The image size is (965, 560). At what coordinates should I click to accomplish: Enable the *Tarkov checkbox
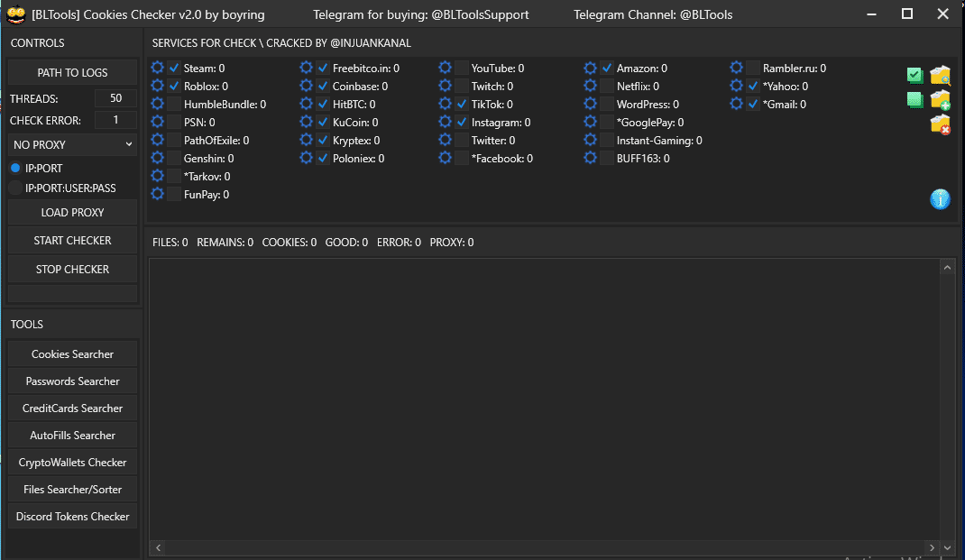pyautogui.click(x=174, y=176)
